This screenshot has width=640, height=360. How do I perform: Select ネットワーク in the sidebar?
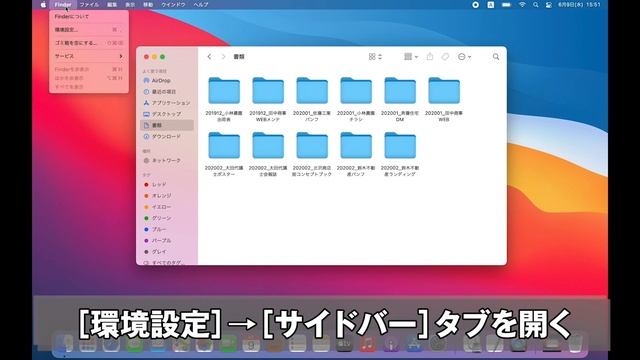point(167,160)
